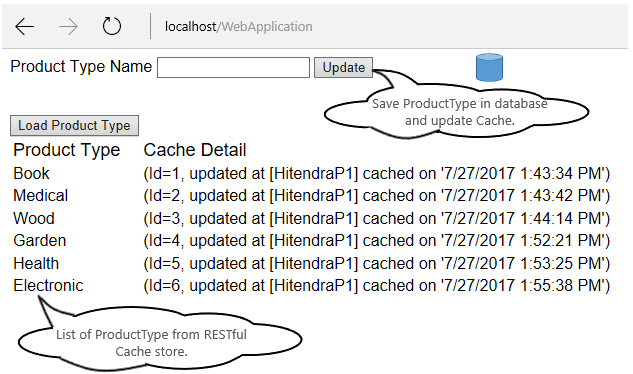Select the Electronic product type entry
This screenshot has width=633, height=374.
point(48,286)
